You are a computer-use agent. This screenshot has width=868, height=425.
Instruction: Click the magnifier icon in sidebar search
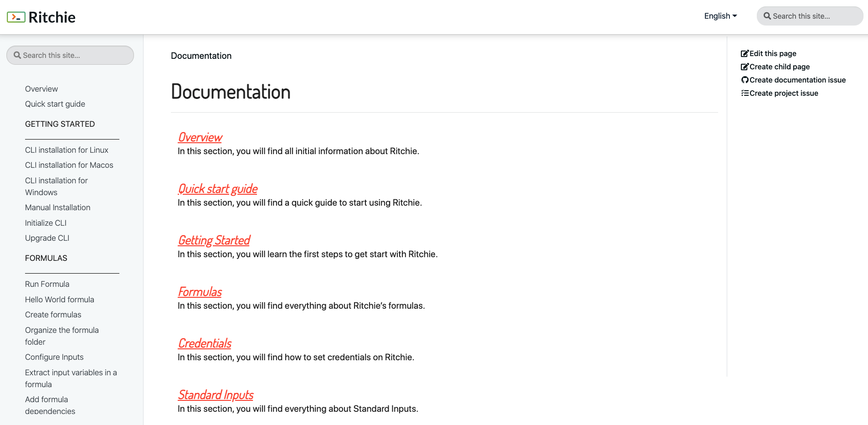(x=17, y=55)
